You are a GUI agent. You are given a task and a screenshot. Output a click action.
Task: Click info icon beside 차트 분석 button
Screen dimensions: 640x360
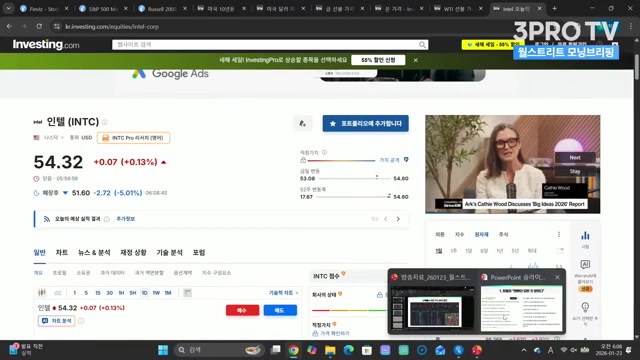(81, 321)
